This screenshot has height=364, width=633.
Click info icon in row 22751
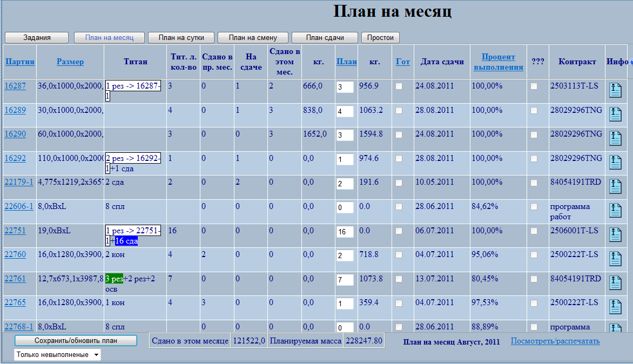[x=615, y=234]
